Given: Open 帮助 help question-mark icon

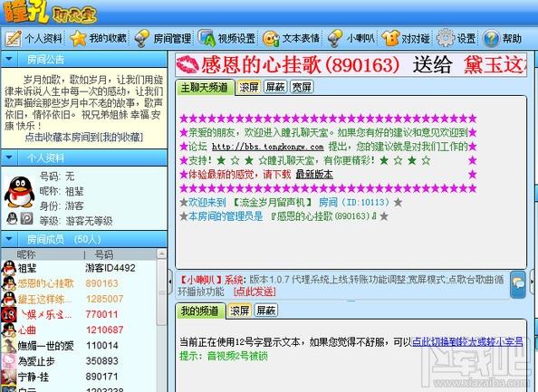Looking at the screenshot, I should coord(491,38).
